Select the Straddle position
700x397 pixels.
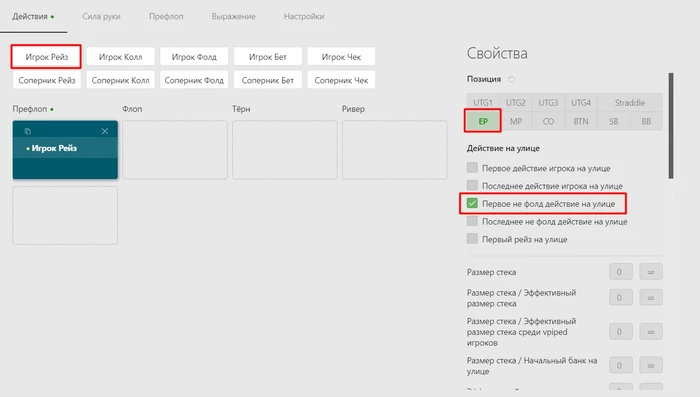click(x=630, y=103)
